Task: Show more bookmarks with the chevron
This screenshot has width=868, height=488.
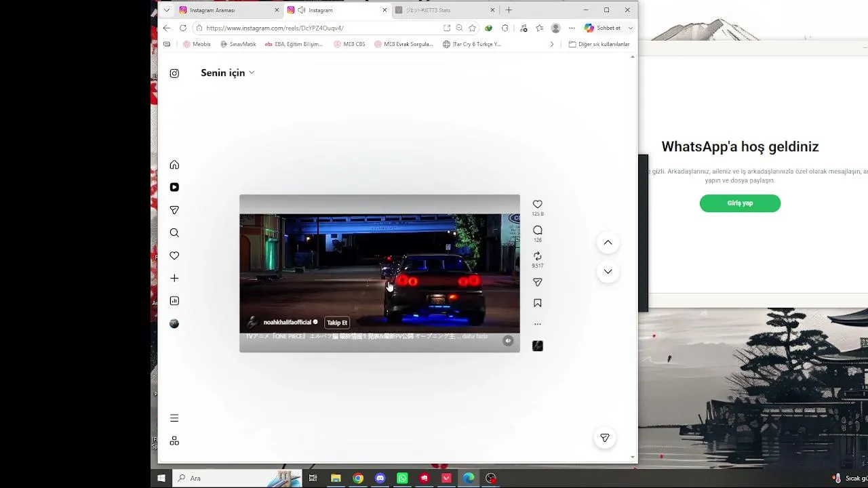Action: point(552,44)
